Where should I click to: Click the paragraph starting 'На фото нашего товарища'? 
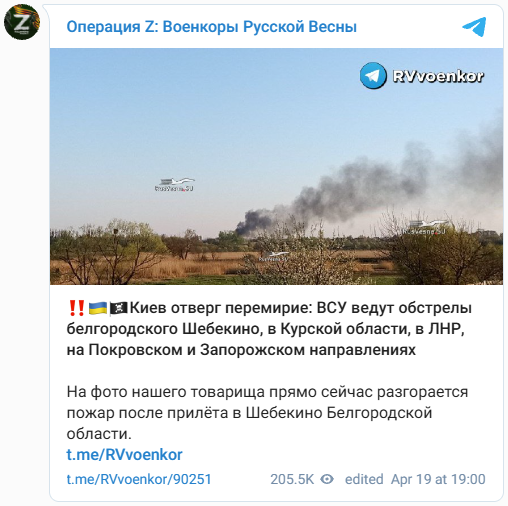267,413
